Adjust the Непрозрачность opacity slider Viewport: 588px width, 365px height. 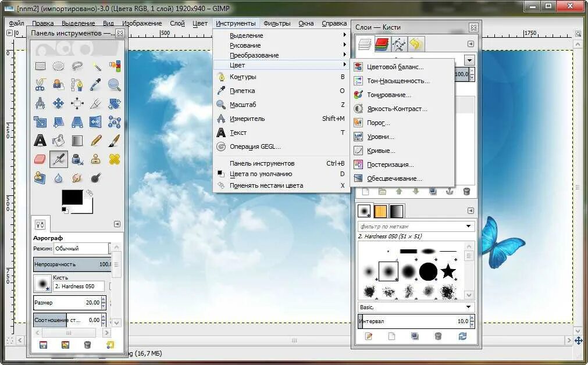[x=72, y=264]
